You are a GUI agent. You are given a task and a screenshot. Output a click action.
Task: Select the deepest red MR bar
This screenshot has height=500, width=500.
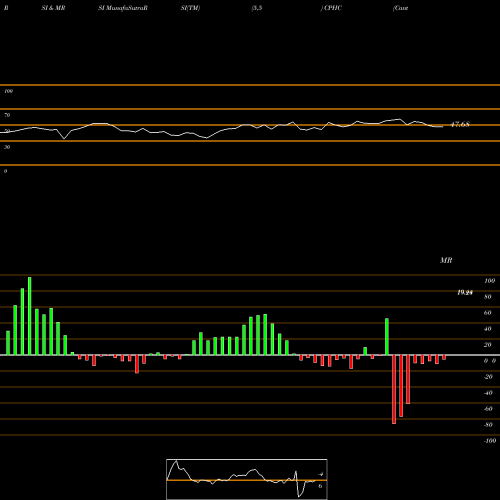[394, 389]
